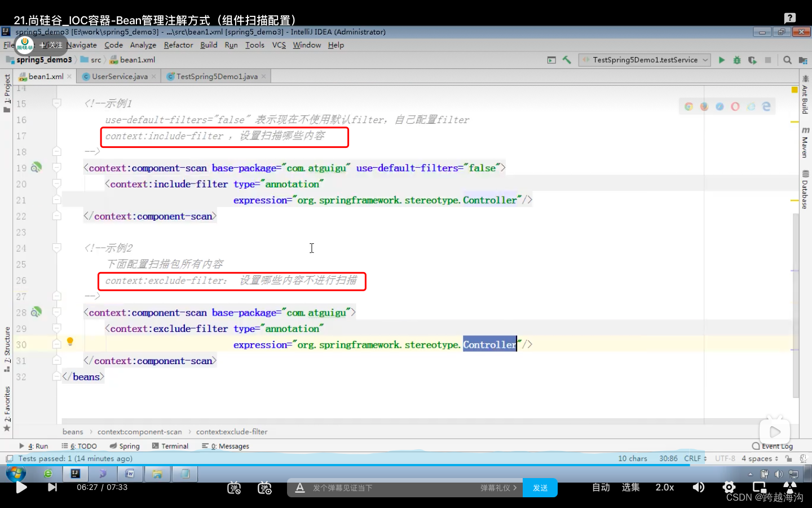Enter picture-in-picture mode icon in player
This screenshot has height=508, width=812.
(x=760, y=487)
